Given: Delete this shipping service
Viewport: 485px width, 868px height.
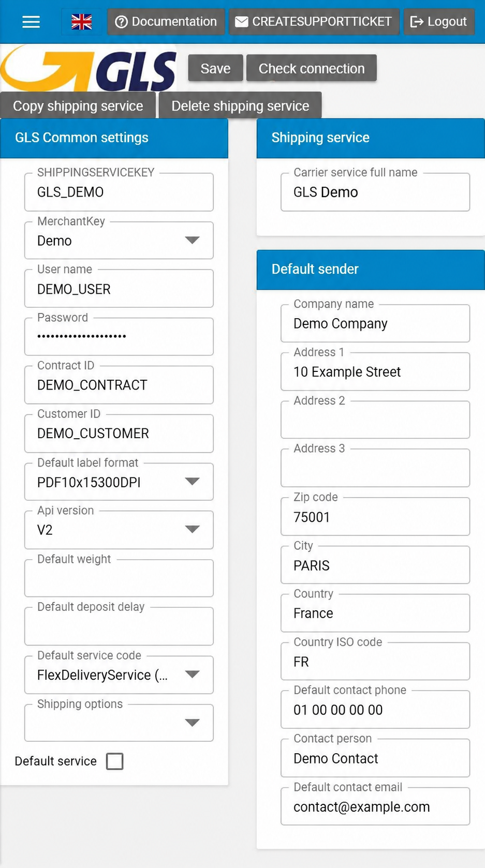Looking at the screenshot, I should 240,106.
